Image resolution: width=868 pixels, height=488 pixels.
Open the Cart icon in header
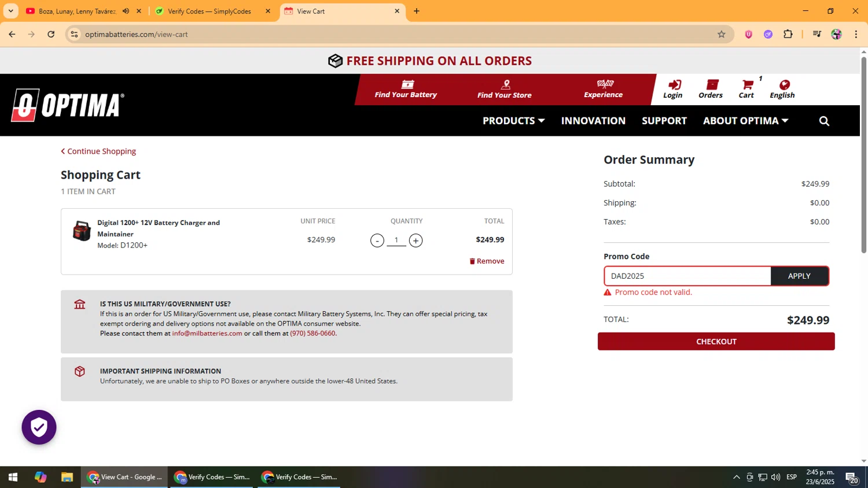(x=746, y=89)
